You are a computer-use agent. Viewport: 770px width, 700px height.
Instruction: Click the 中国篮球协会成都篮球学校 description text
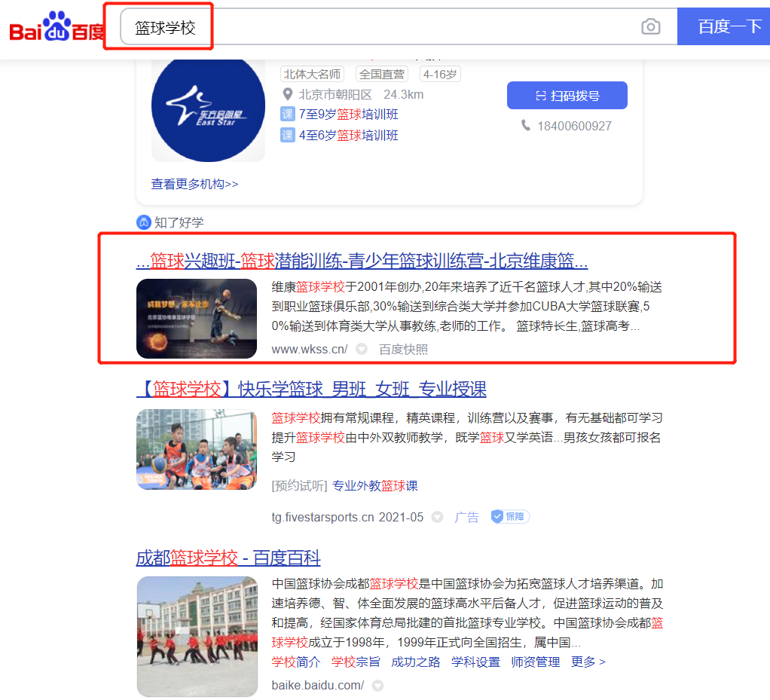(x=467, y=613)
